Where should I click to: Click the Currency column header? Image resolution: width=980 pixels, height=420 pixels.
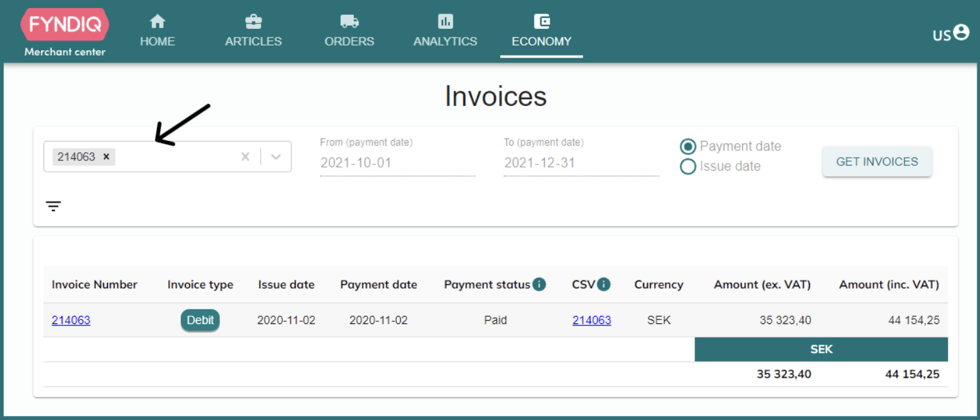659,284
